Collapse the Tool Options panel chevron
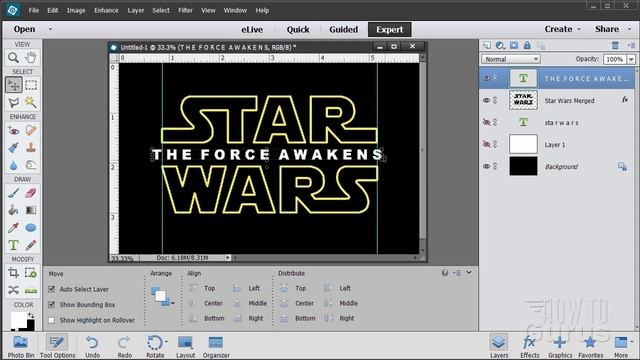640x360 pixels. pyautogui.click(x=469, y=273)
